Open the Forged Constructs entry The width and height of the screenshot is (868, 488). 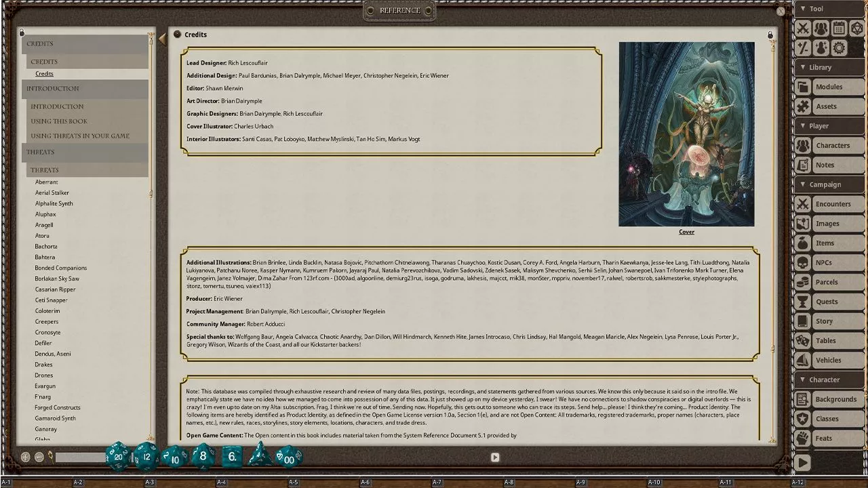coord(58,407)
